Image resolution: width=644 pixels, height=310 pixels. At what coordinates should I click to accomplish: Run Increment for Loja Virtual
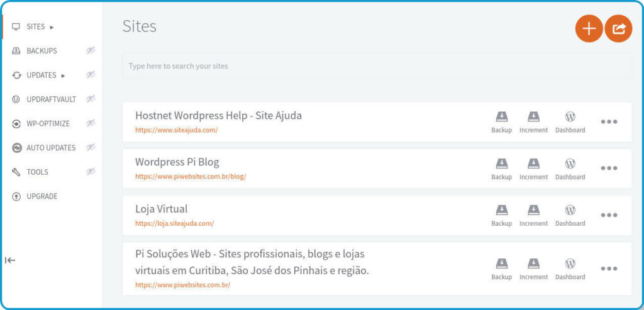click(x=533, y=216)
